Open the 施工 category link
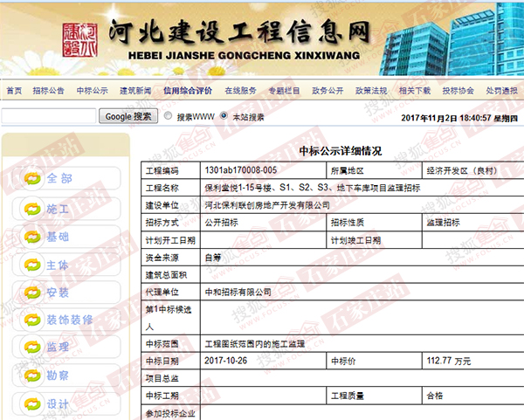This screenshot has width=524, height=420. (x=58, y=210)
